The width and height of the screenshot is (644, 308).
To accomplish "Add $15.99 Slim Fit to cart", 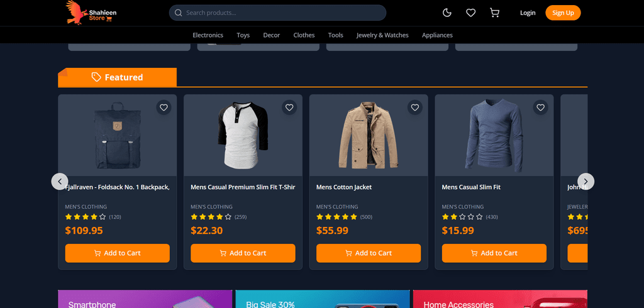I will click(x=494, y=253).
